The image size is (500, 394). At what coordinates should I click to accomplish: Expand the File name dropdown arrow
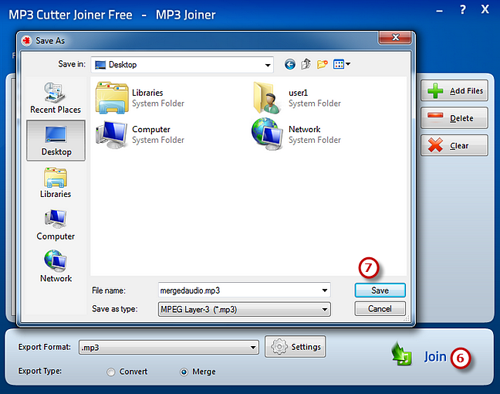click(324, 290)
